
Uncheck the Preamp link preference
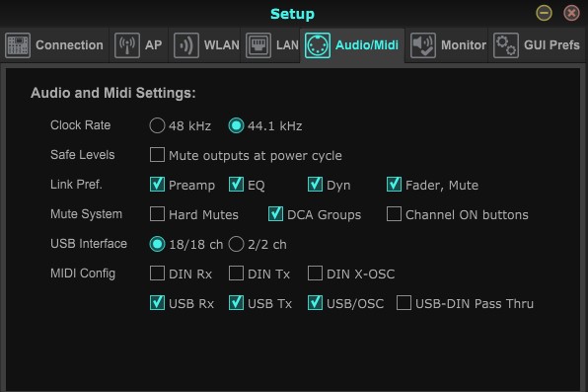157,185
